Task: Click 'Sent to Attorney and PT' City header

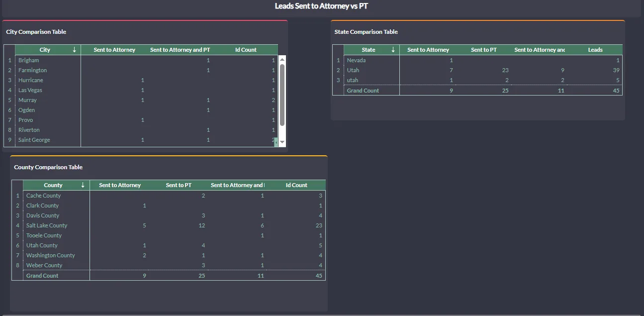Action: (180, 50)
